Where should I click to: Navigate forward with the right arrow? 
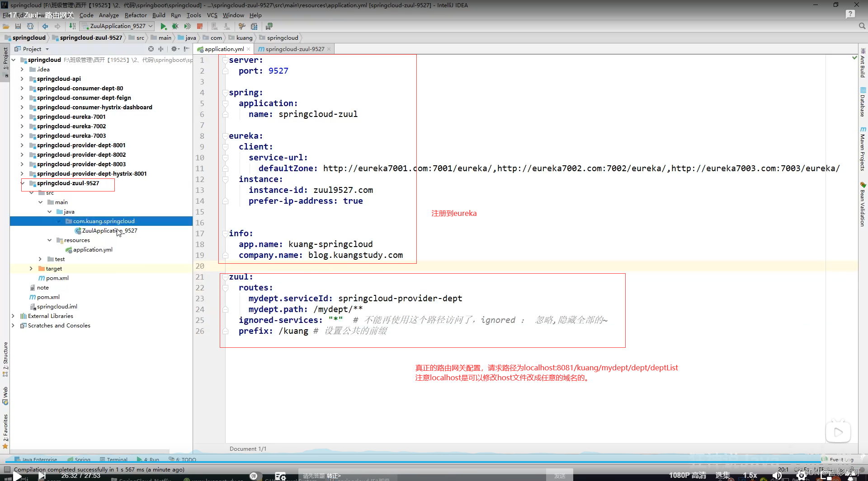click(x=57, y=26)
